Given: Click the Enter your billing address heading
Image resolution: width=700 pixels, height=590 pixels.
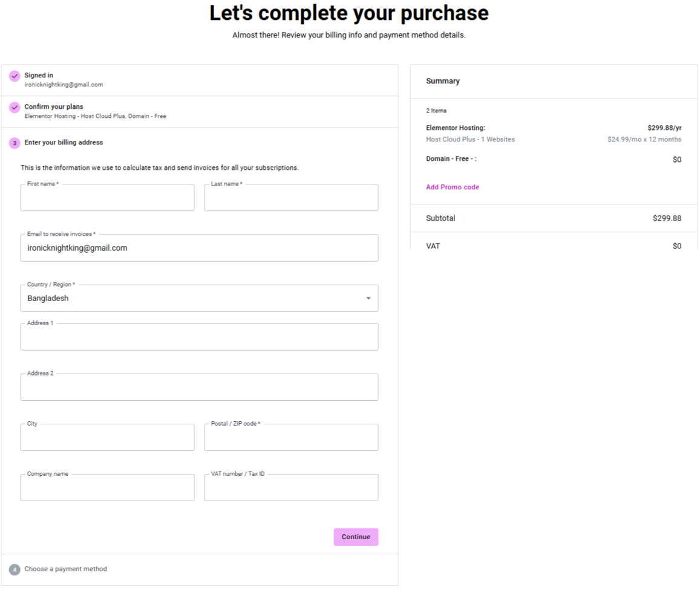Looking at the screenshot, I should tap(64, 142).
